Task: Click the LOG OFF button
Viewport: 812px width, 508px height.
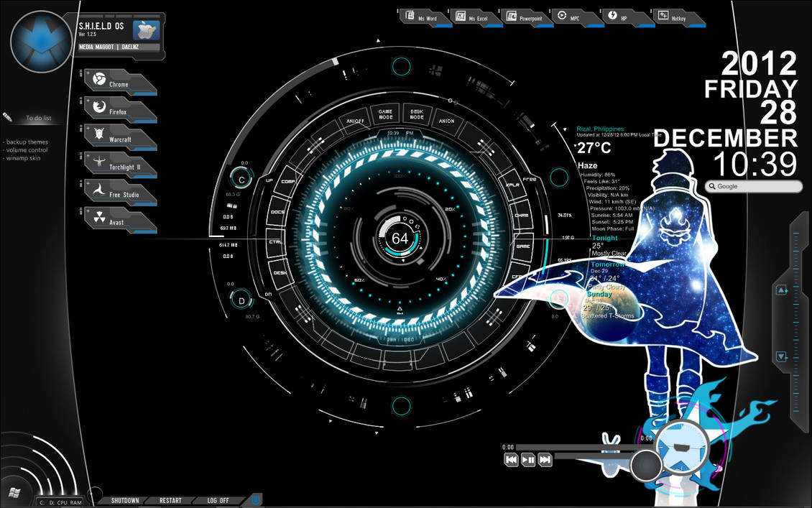Action: click(x=218, y=501)
